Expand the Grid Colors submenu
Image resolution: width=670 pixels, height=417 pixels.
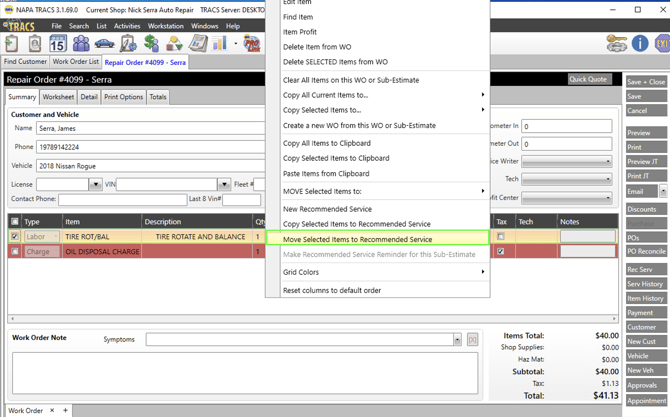pos(483,272)
